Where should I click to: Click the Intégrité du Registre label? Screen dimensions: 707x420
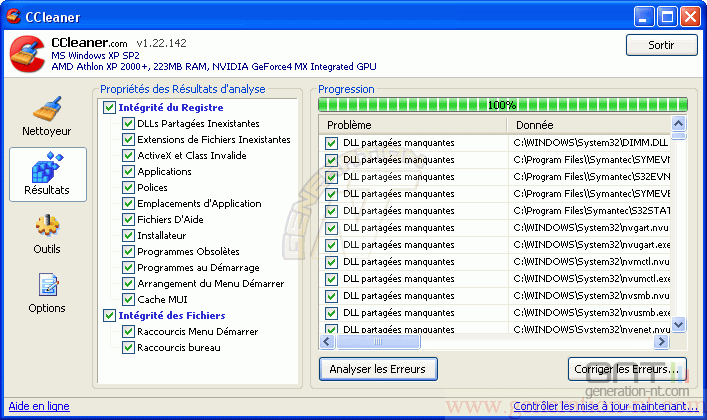coord(171,107)
